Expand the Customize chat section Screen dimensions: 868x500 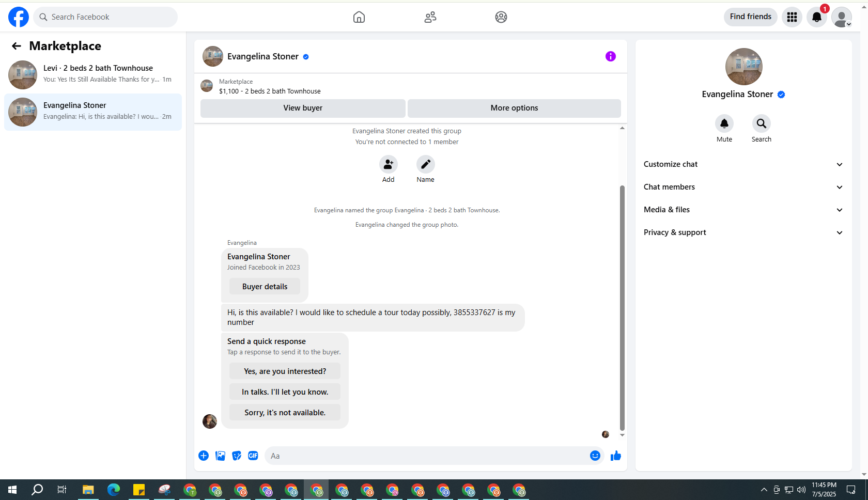pyautogui.click(x=743, y=164)
